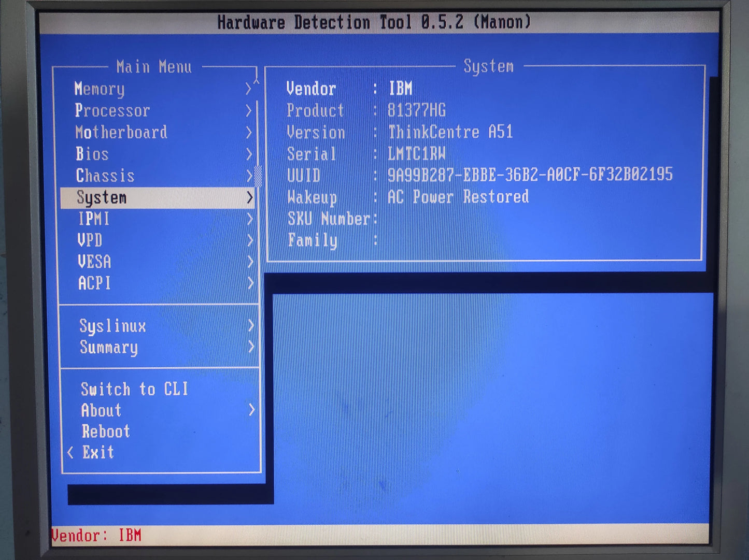This screenshot has width=749, height=560.
Task: Expand the arrow next to Syslinux
Action: 251,325
